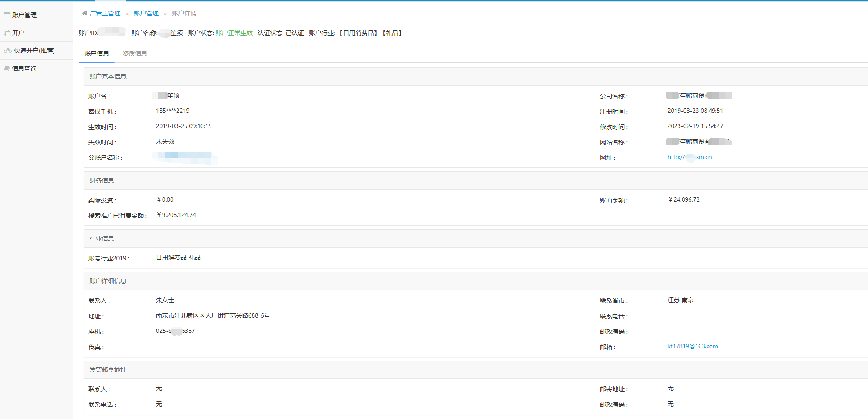The height and width of the screenshot is (419, 868).
Task: Click the green 账户正常生效 status text
Action: click(234, 33)
